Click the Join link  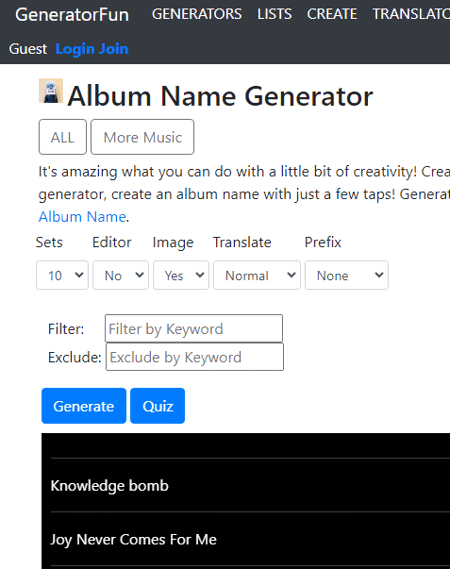114,49
